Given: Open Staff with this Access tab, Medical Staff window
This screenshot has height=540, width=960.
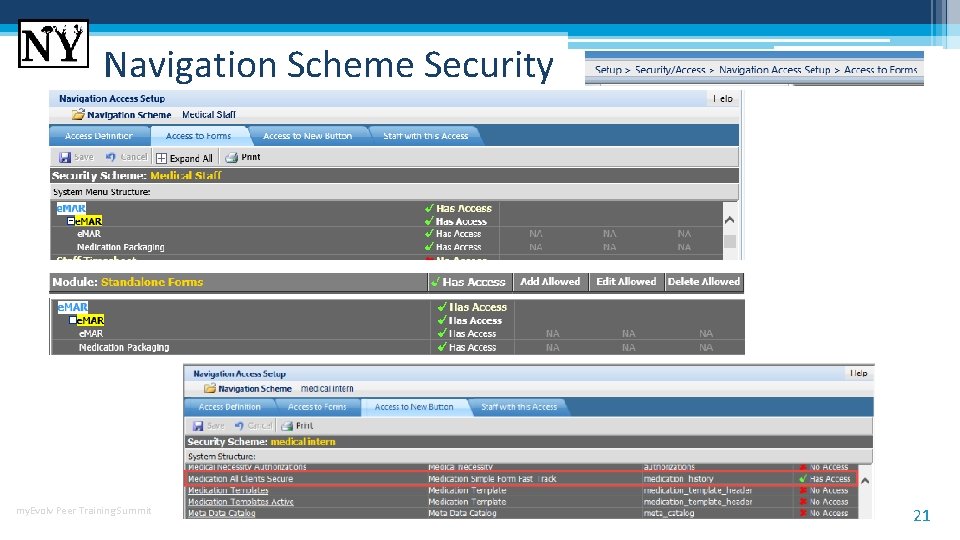Looking at the screenshot, I should (426, 136).
